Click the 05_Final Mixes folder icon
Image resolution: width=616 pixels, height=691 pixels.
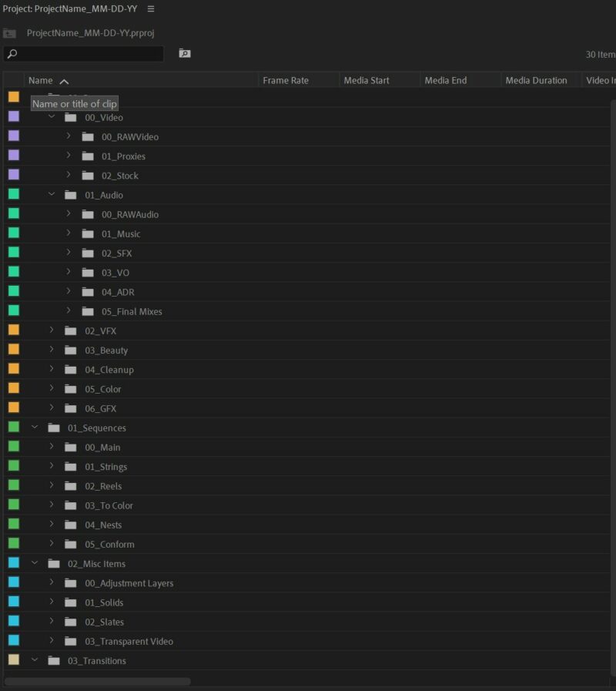(x=88, y=310)
